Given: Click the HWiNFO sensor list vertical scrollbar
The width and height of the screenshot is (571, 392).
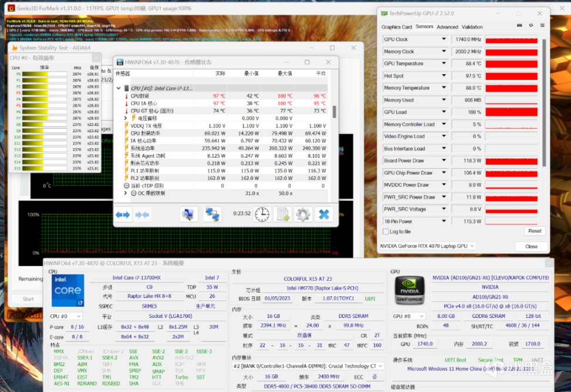Looking at the screenshot, I should (x=334, y=112).
